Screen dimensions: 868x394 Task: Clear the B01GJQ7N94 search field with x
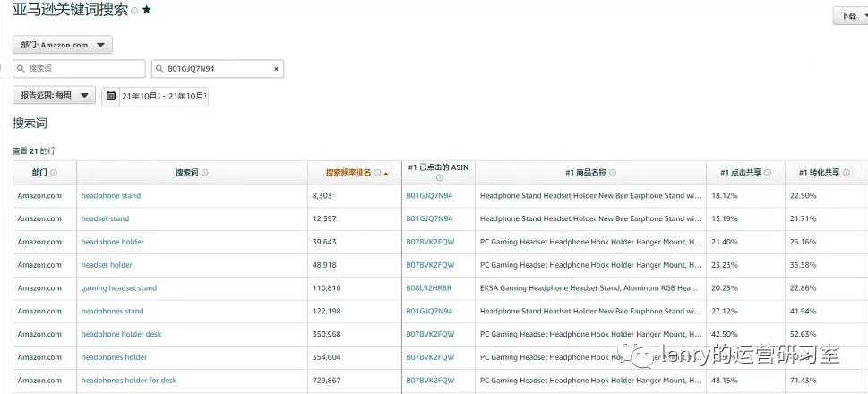[276, 69]
